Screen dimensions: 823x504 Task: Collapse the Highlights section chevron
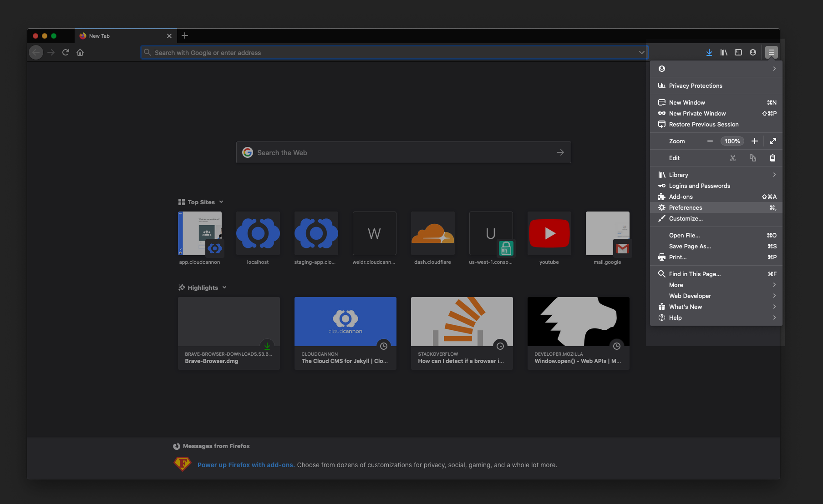224,287
